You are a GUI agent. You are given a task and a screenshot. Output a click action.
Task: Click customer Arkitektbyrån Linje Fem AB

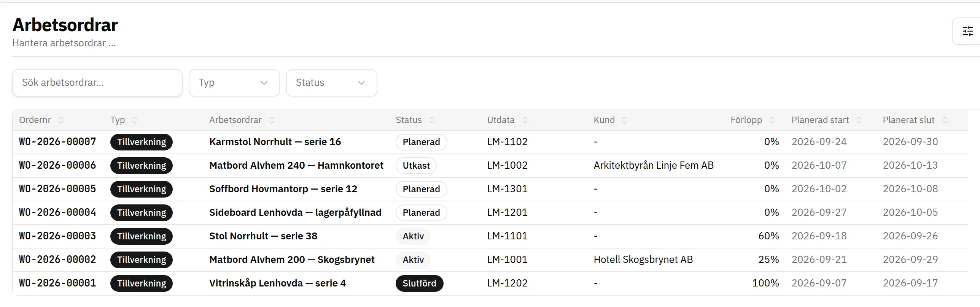[654, 165]
